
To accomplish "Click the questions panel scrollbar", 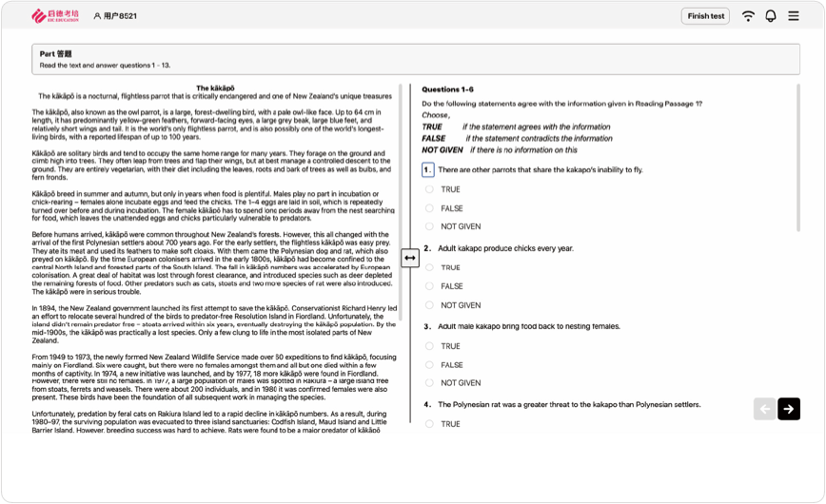I will click(x=798, y=158).
